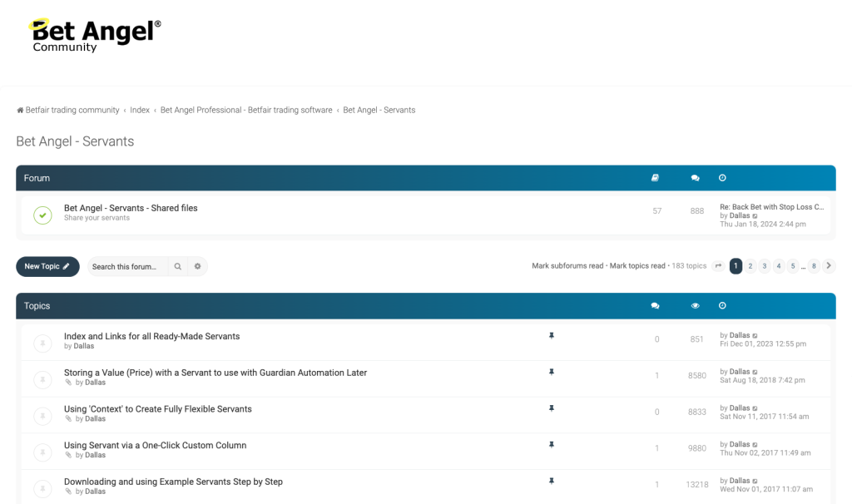This screenshot has width=852, height=504.
Task: Focus the Search this forum field
Action: click(x=127, y=267)
